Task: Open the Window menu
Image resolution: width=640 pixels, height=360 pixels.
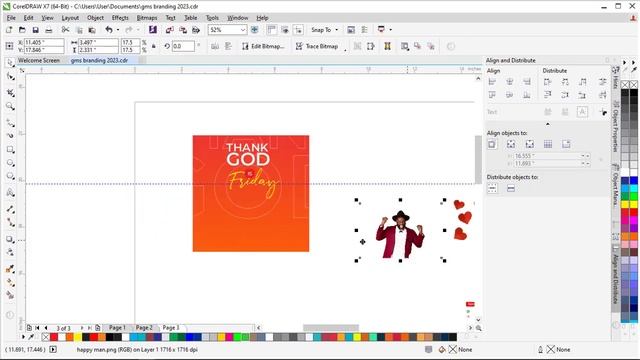Action: [x=238, y=18]
